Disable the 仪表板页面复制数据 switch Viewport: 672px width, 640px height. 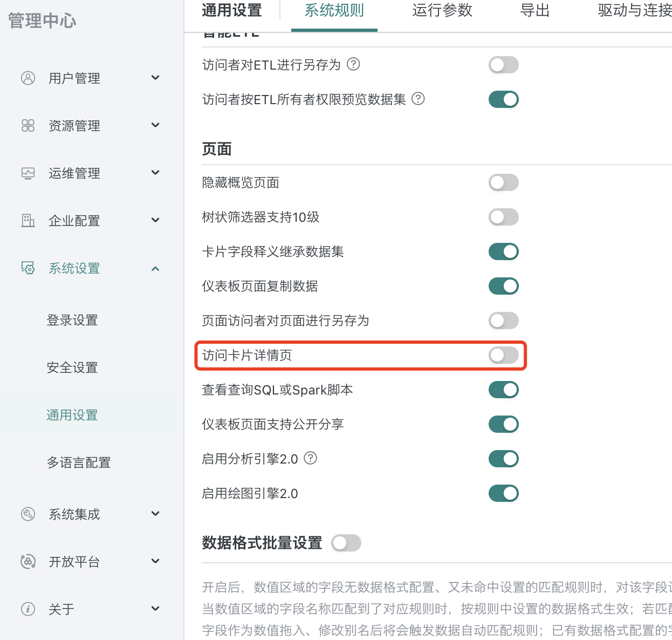tap(504, 286)
